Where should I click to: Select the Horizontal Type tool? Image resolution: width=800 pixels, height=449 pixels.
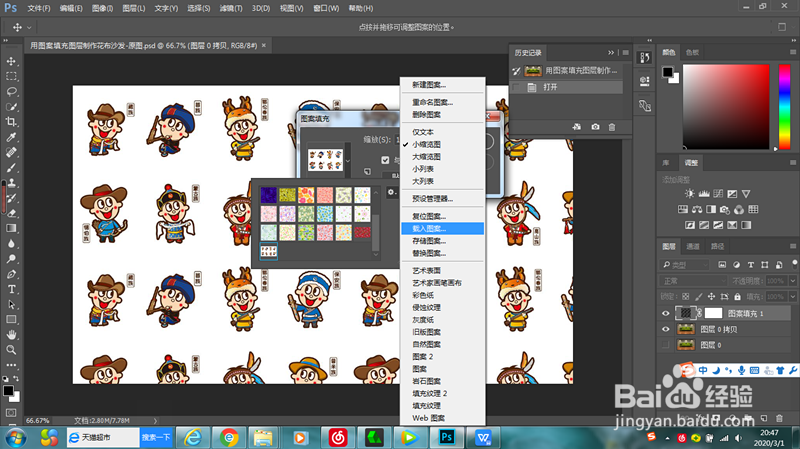[x=11, y=289]
